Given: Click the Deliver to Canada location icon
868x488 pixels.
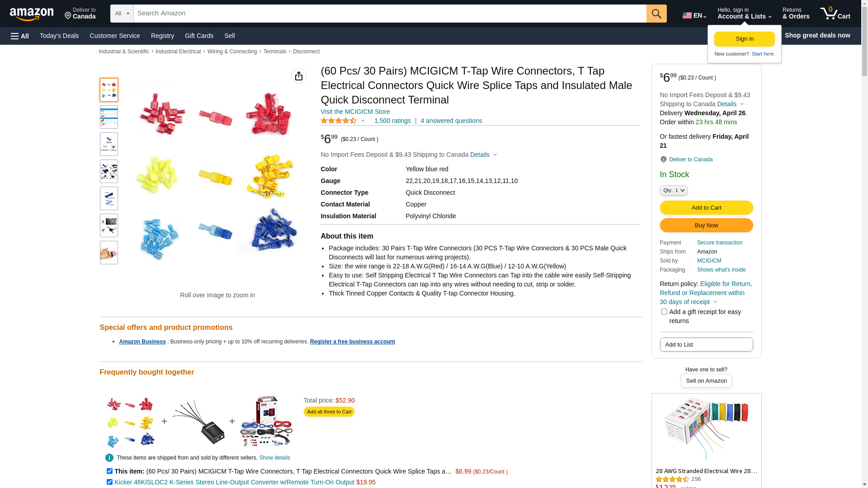Looking at the screenshot, I should (663, 160).
